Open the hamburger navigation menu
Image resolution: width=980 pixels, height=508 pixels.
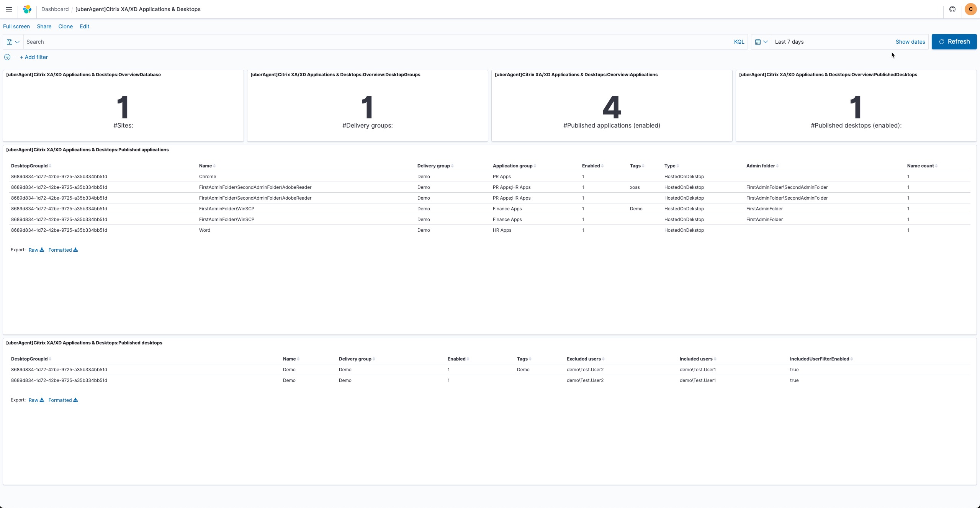point(9,9)
